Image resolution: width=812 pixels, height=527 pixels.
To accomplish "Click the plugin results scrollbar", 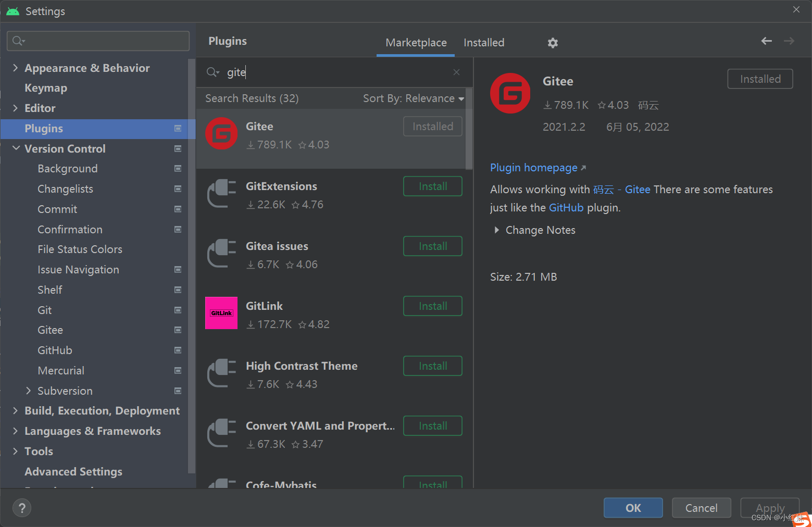I will tap(469, 130).
